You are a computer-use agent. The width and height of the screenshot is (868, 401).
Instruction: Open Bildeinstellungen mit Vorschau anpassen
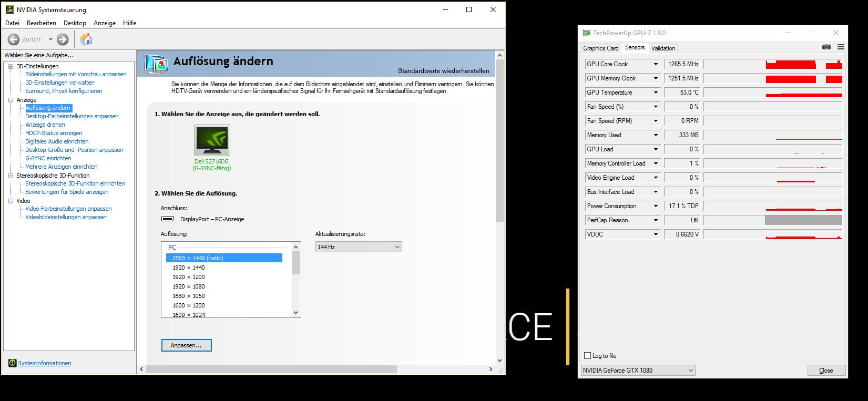[x=76, y=74]
